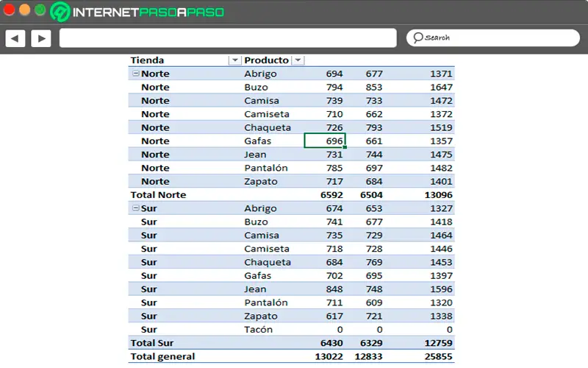The width and height of the screenshot is (588, 368).
Task: Click the red window close dot
Action: (x=9, y=10)
